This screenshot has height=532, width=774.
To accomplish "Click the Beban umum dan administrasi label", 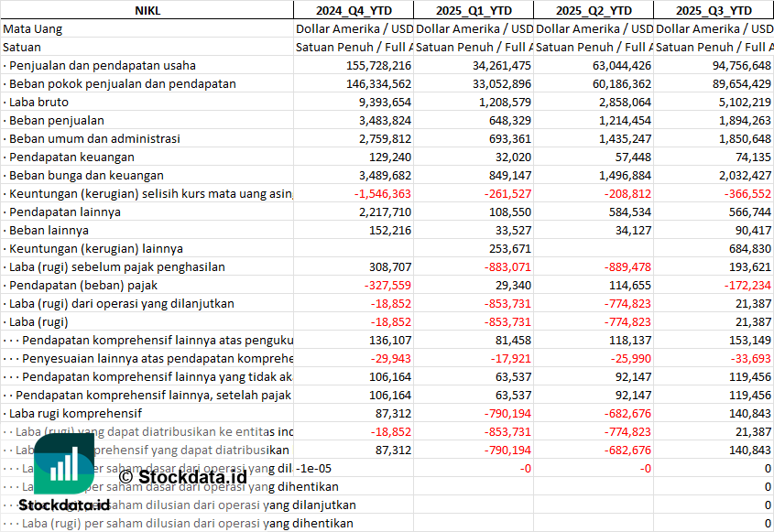I will [x=94, y=138].
